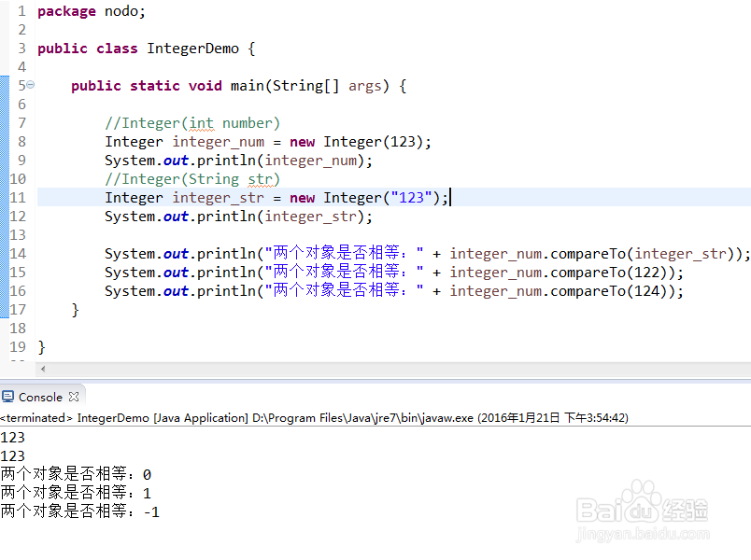
Task: Click 'args' parameter in main signature
Action: [365, 86]
